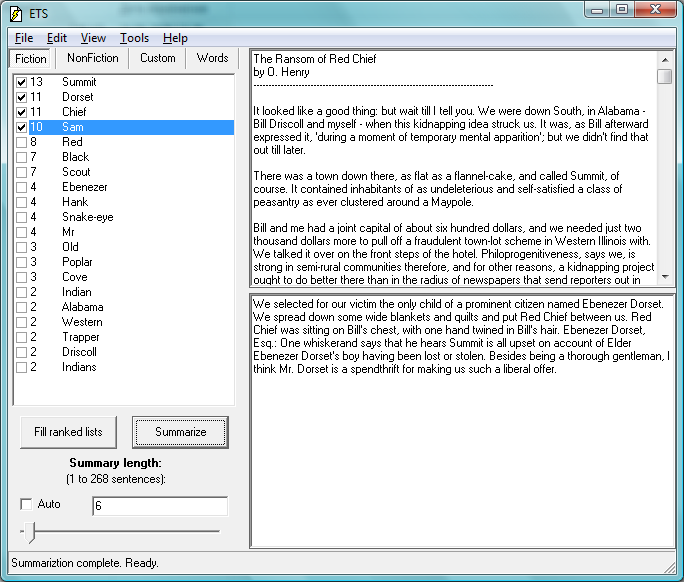This screenshot has height=582, width=684.
Task: Select the Summit row label
Action: (79, 82)
